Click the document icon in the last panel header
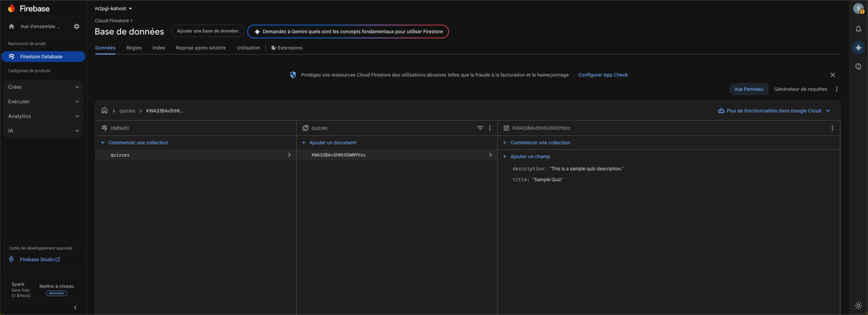 coord(507,128)
